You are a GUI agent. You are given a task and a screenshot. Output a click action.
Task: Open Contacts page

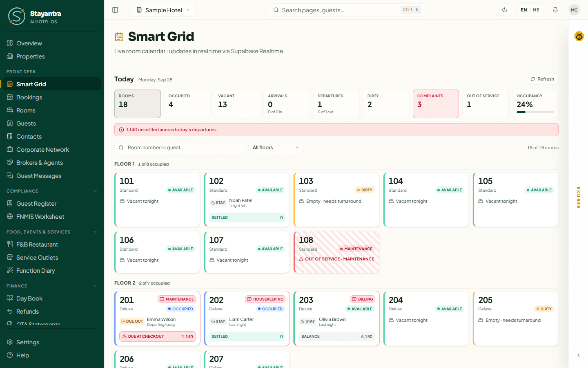tap(52, 137)
